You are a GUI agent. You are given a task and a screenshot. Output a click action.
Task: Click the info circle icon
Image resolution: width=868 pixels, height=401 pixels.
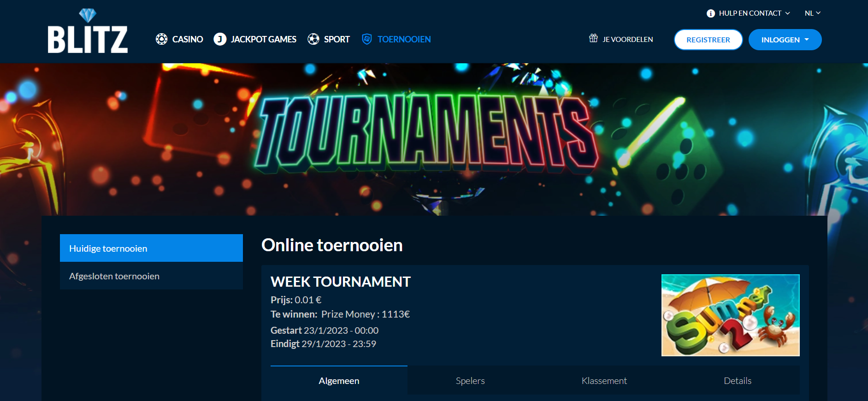[x=711, y=13]
